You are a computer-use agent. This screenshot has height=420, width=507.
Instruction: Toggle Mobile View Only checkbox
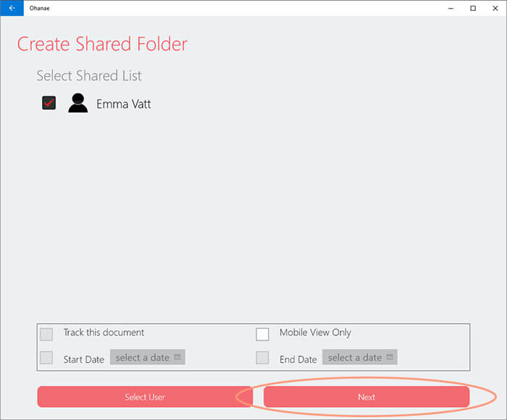click(262, 335)
